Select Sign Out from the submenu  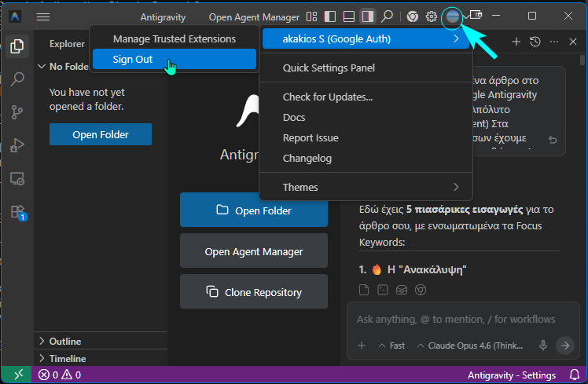[133, 59]
